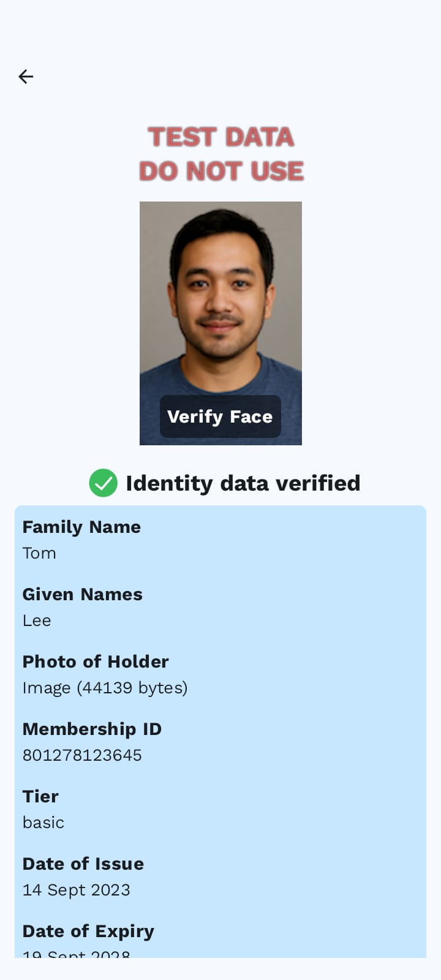Click the Date of Expiry label

(x=88, y=931)
